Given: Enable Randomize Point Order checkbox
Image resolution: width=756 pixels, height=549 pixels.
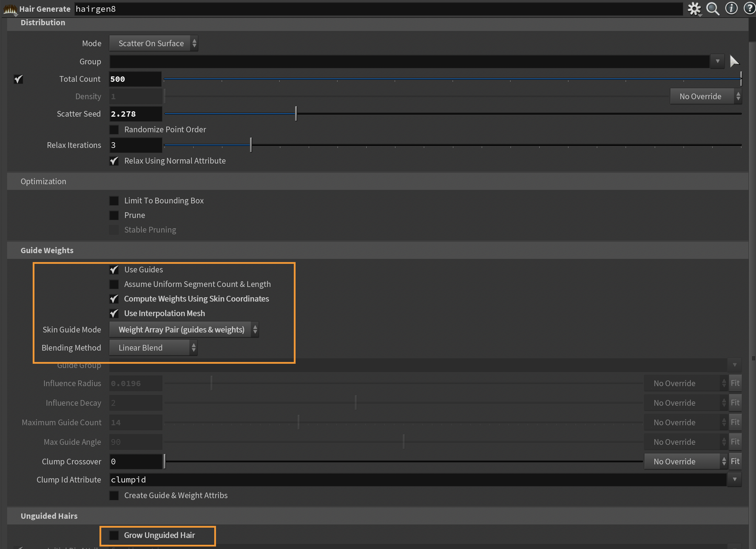Looking at the screenshot, I should click(114, 129).
